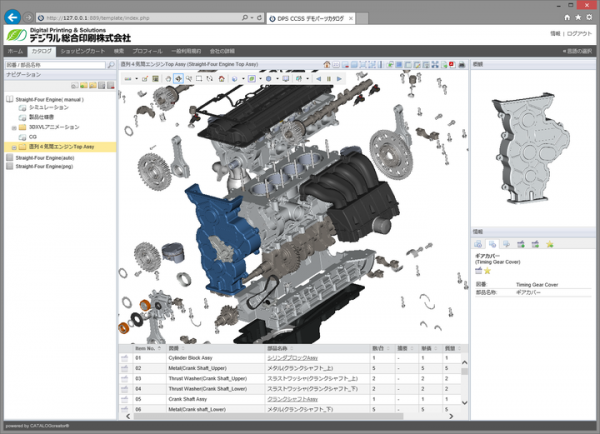
Task: Step the animation backward with the left arrow
Action: coord(318,79)
